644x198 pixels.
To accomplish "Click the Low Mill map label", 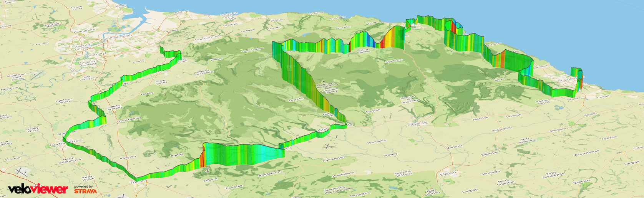I will tap(296, 100).
